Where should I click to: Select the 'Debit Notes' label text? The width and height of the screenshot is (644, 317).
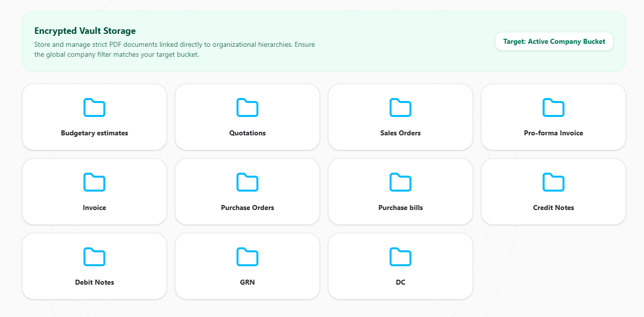pos(94,282)
